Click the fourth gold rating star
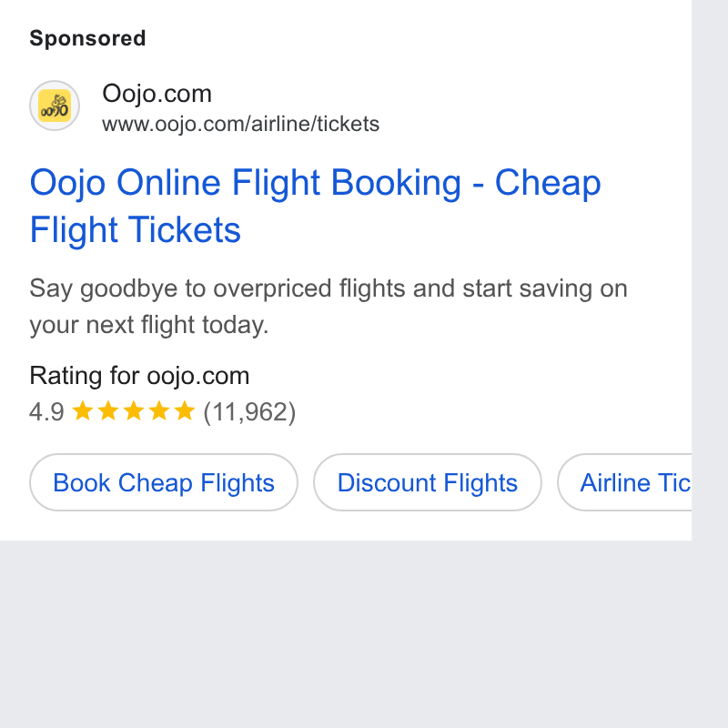 (x=159, y=411)
